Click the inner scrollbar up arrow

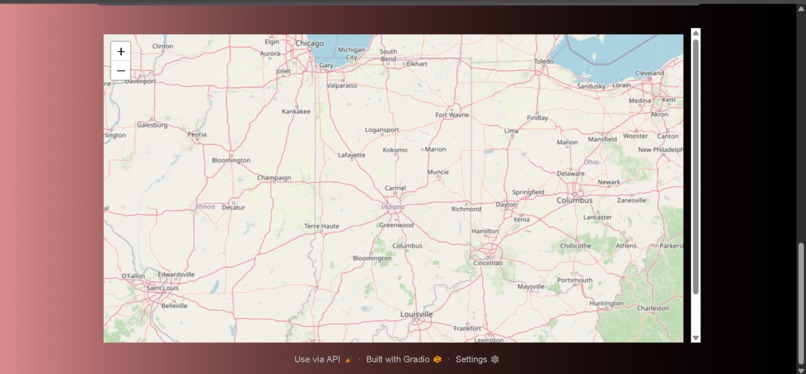tap(695, 33)
